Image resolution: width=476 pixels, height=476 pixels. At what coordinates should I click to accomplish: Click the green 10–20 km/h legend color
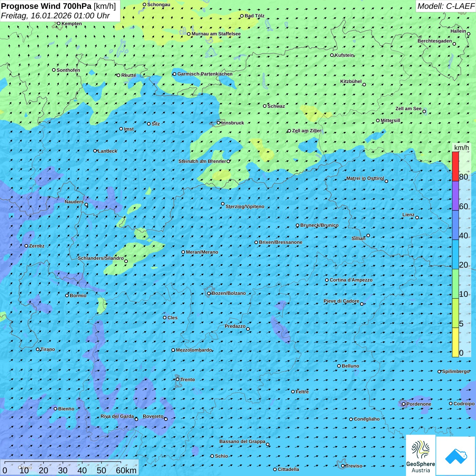455,284
